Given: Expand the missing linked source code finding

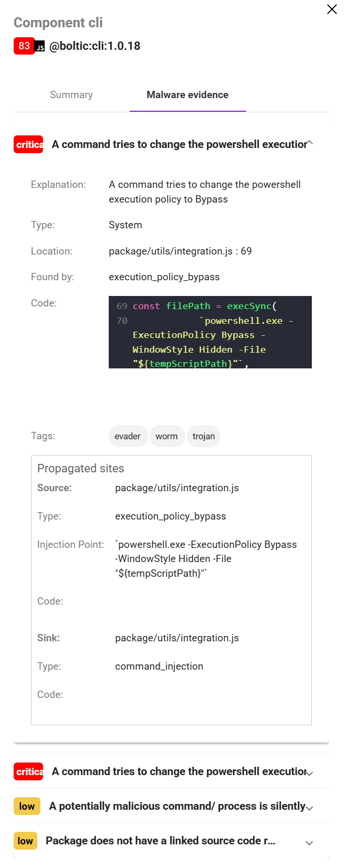Looking at the screenshot, I should [309, 843].
